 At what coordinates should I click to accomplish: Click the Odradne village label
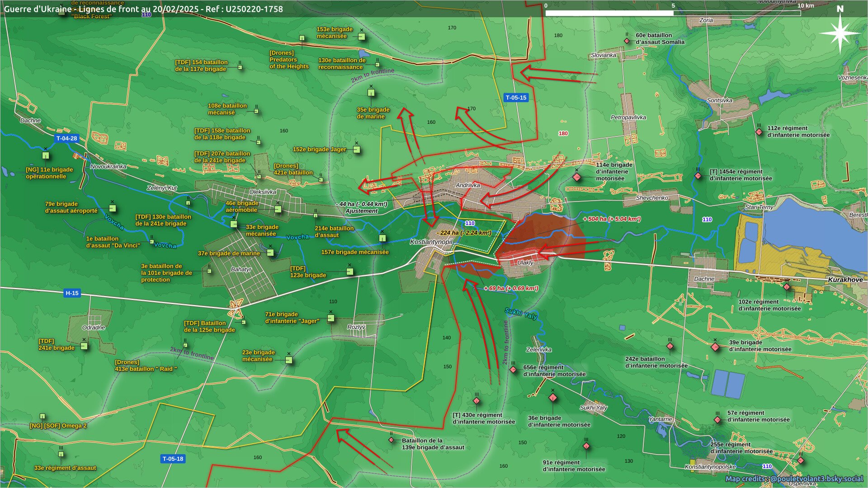coord(94,328)
